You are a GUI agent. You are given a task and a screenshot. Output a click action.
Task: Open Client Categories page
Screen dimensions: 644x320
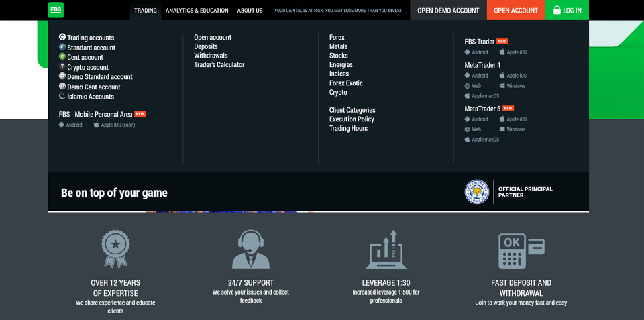pyautogui.click(x=352, y=110)
